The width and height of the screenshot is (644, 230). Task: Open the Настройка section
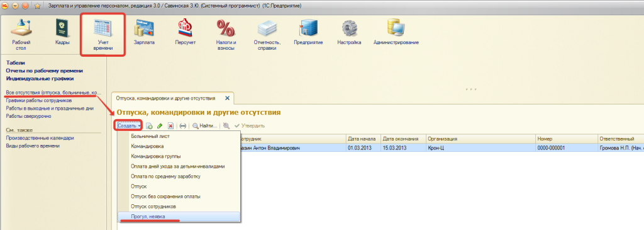(x=349, y=33)
